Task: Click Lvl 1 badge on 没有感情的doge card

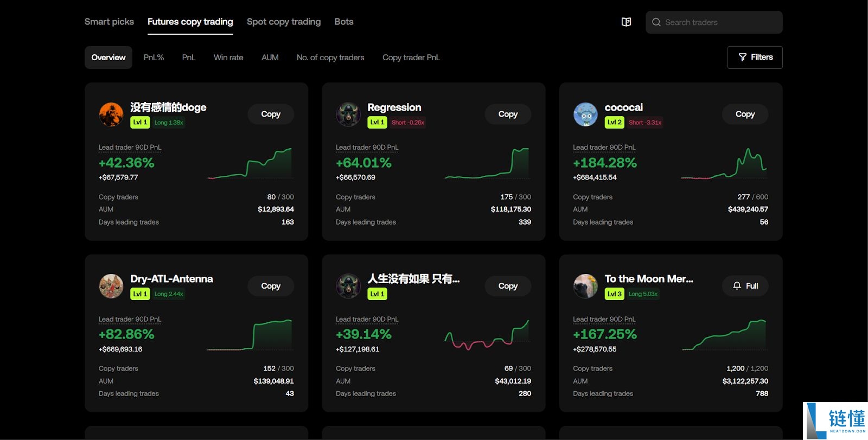Action: (x=140, y=123)
